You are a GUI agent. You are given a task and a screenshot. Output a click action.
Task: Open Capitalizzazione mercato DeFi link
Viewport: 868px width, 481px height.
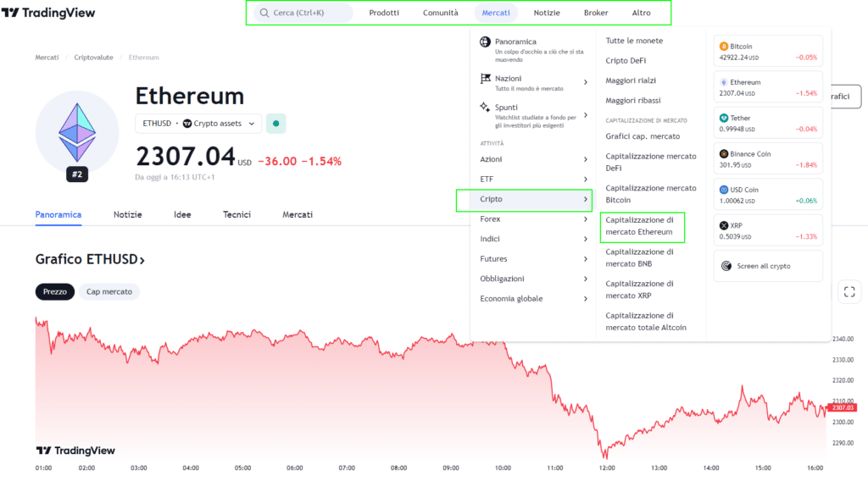[x=650, y=162]
